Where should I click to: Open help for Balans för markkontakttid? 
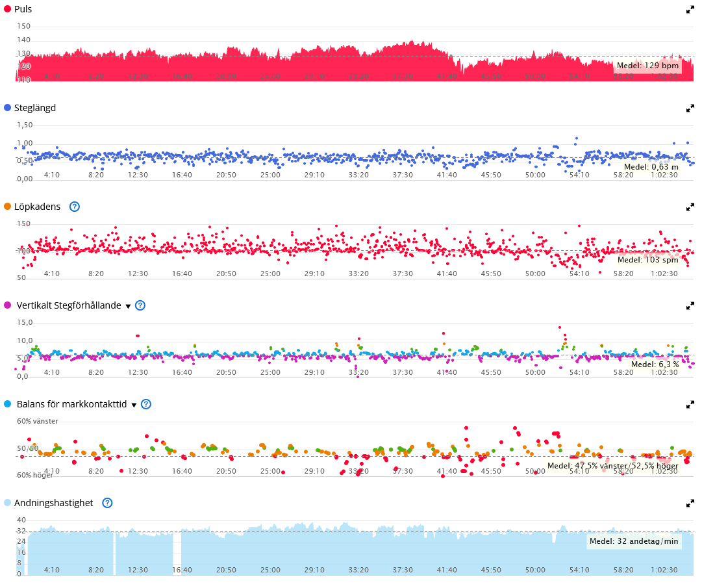point(146,404)
